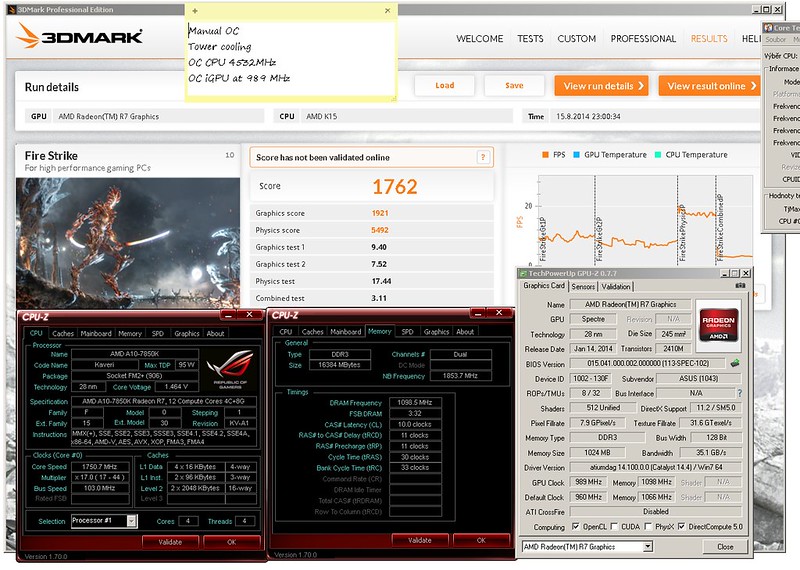Select the RESULTS tab in 3DMark
The width and height of the screenshot is (800, 570).
(709, 39)
